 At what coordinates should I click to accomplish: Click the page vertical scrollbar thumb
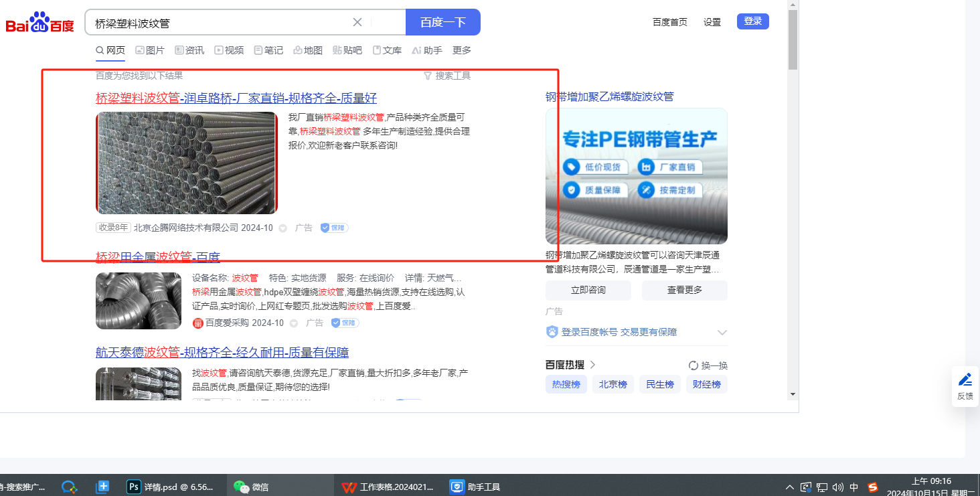(793, 40)
